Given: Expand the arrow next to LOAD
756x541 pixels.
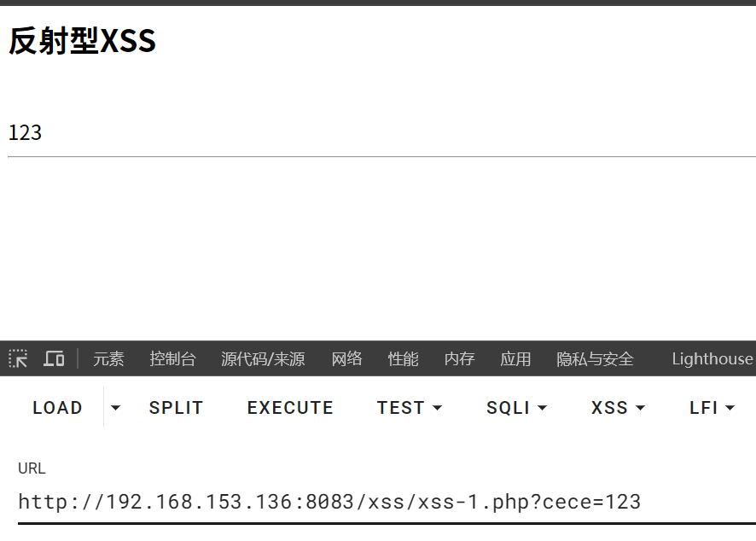Looking at the screenshot, I should (115, 408).
